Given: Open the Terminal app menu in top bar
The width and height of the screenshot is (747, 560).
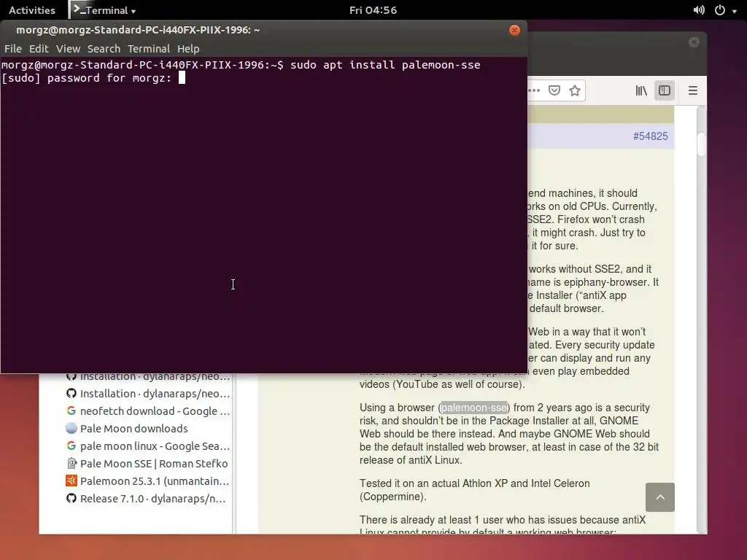Looking at the screenshot, I should click(104, 10).
